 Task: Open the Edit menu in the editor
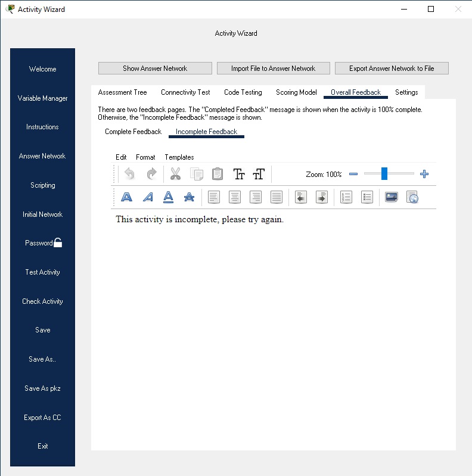[121, 157]
